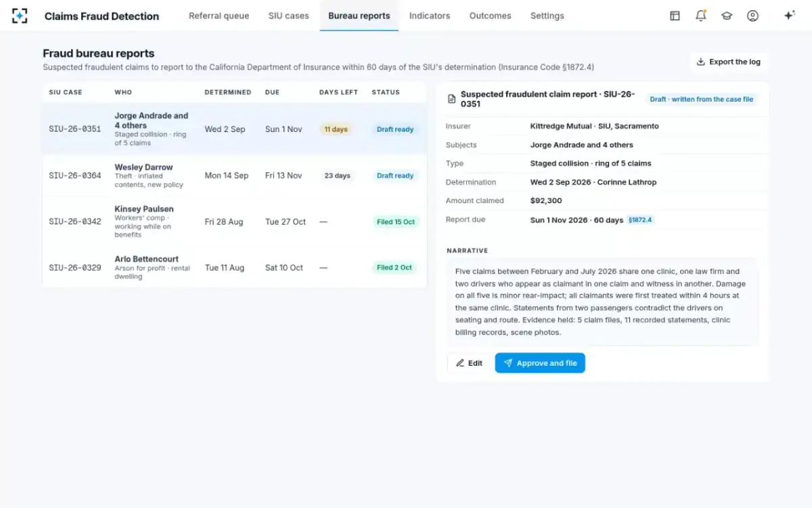812x508 pixels.
Task: Open the user account icon
Action: [752, 16]
